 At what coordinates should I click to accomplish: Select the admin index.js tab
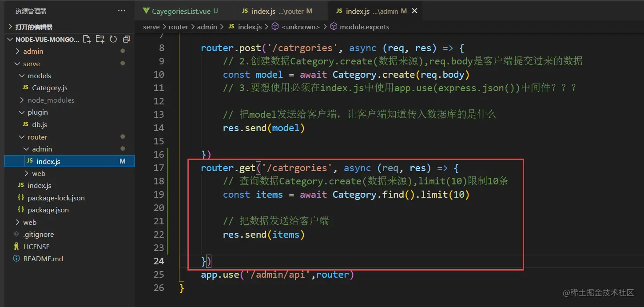tap(376, 11)
